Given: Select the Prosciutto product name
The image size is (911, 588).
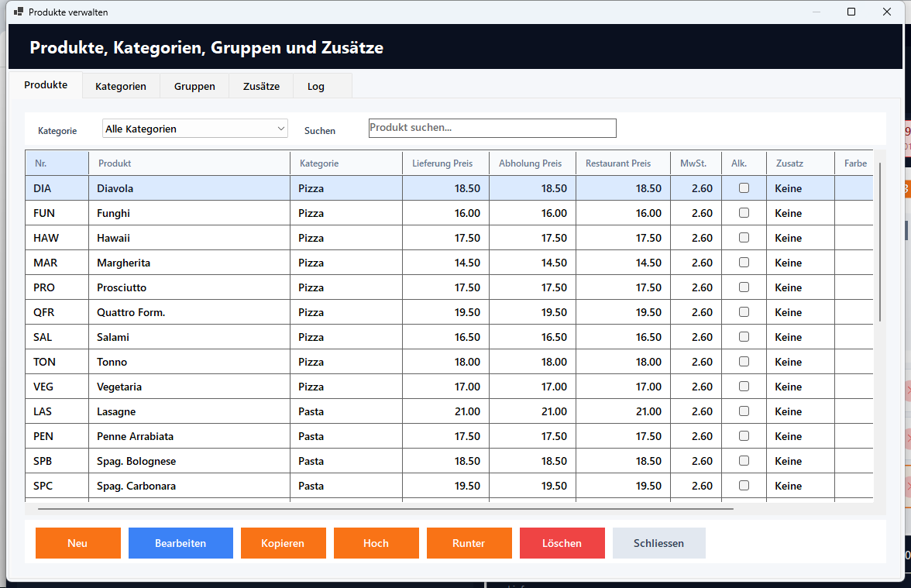Looking at the screenshot, I should (122, 287).
